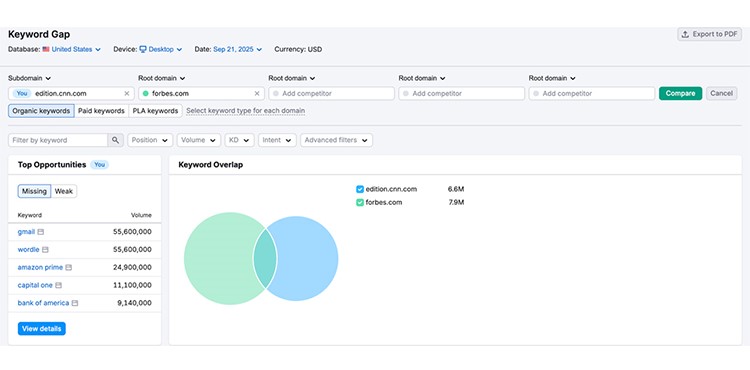Click the Filter by keyword input
This screenshot has height=370, width=750.
point(58,140)
